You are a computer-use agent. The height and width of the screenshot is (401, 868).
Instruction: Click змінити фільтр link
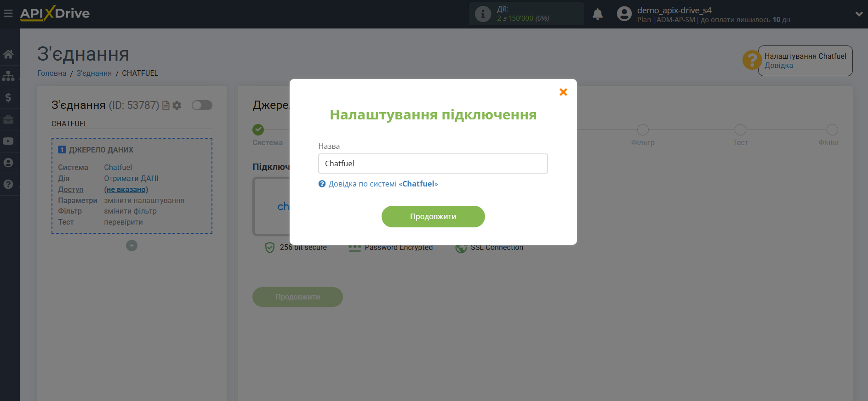pyautogui.click(x=130, y=211)
